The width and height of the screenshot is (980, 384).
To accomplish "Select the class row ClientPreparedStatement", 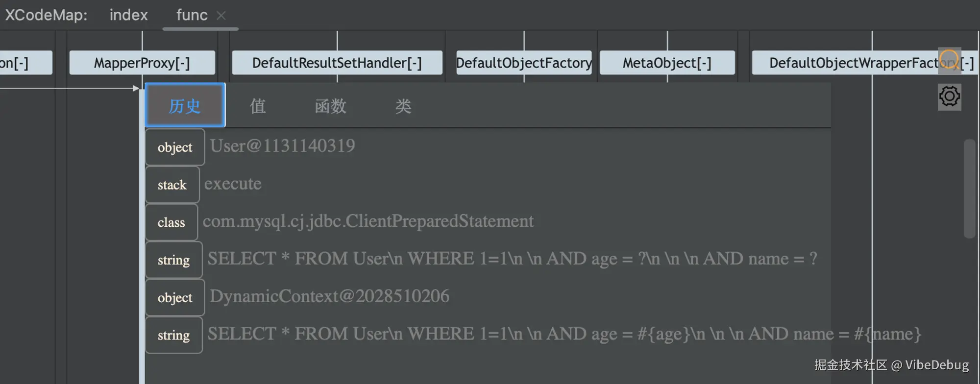I will (367, 221).
